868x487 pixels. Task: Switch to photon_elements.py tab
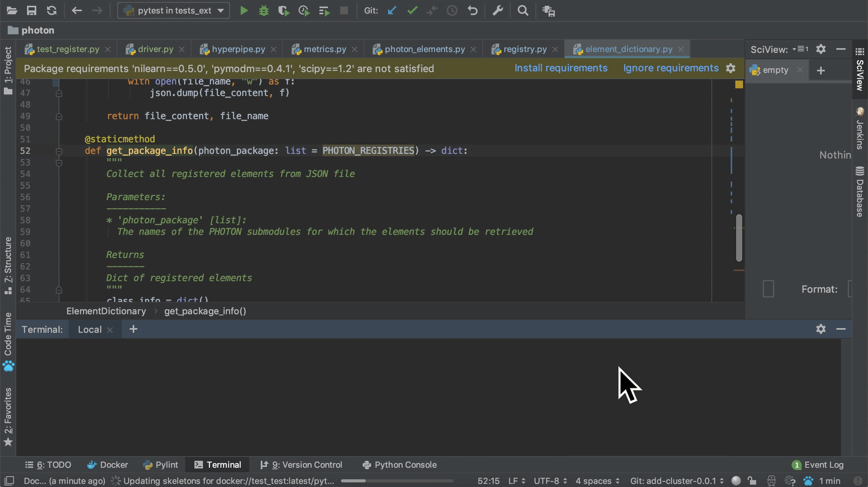pyautogui.click(x=425, y=49)
